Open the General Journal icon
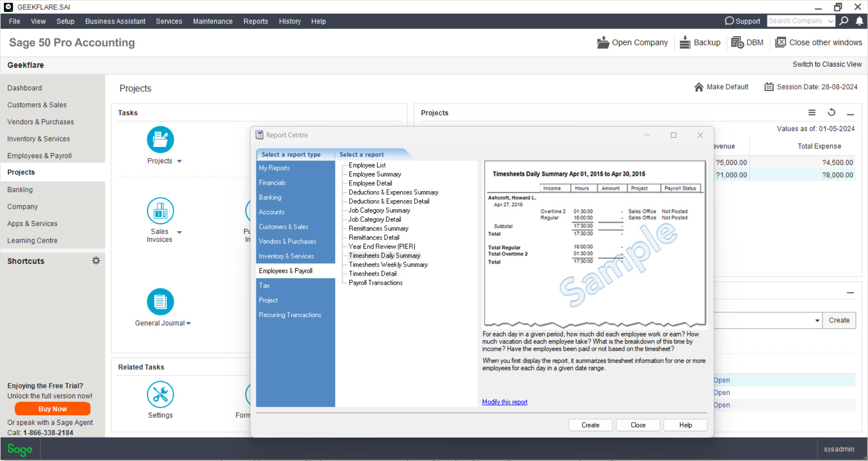 [x=160, y=301]
